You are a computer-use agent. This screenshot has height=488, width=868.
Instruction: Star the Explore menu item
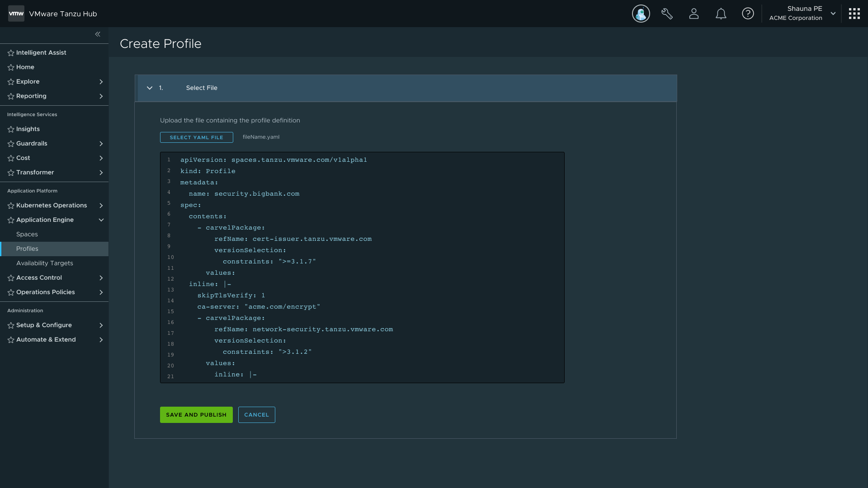pos(11,82)
